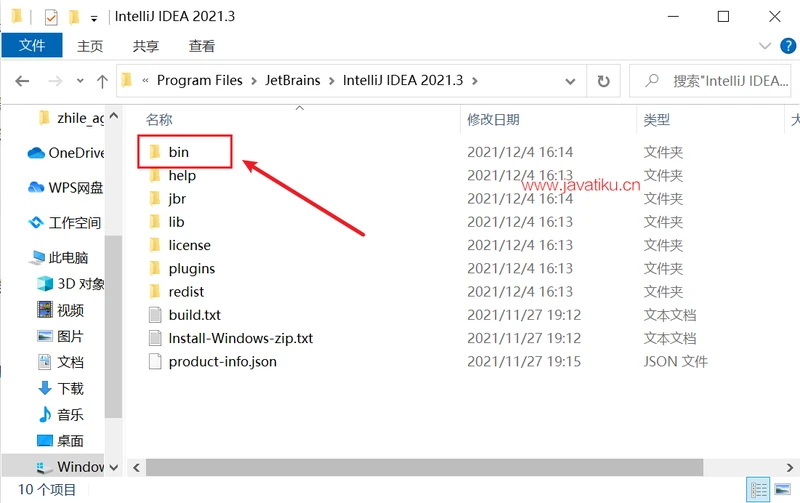Open 文档 in navigation pane

(60, 362)
